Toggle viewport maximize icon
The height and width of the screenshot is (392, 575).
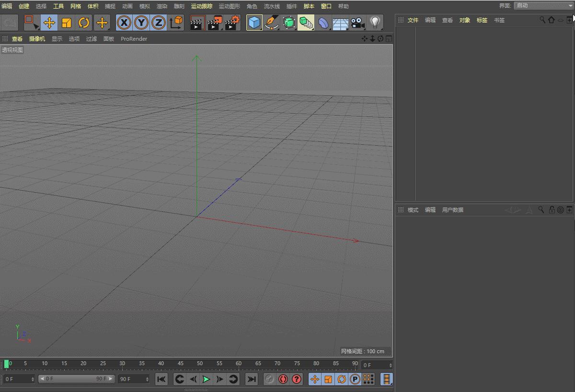coord(389,38)
